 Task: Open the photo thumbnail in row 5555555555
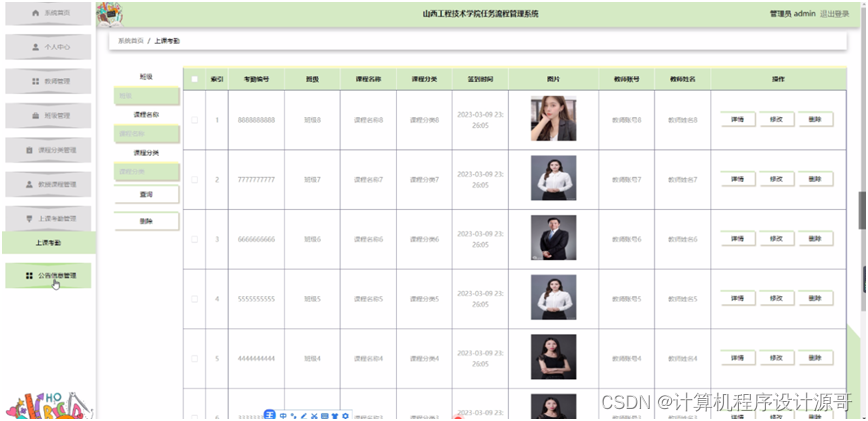pyautogui.click(x=553, y=297)
